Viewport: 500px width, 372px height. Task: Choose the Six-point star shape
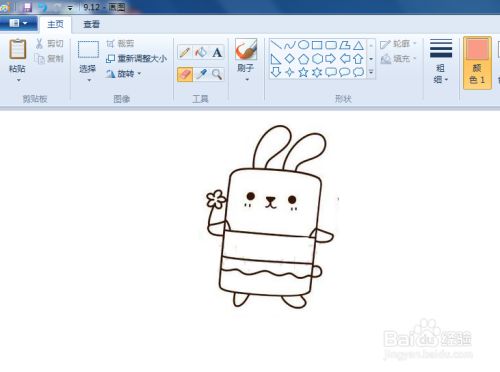pyautogui.click(x=317, y=72)
